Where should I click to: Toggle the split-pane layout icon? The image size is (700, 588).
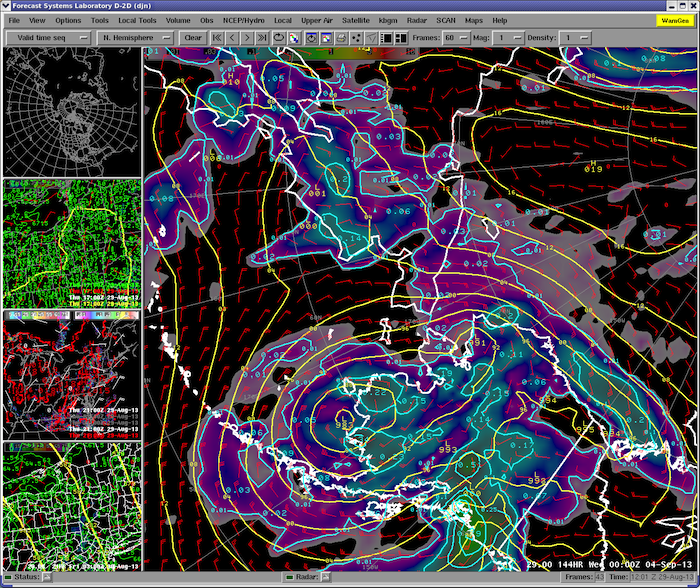400,37
